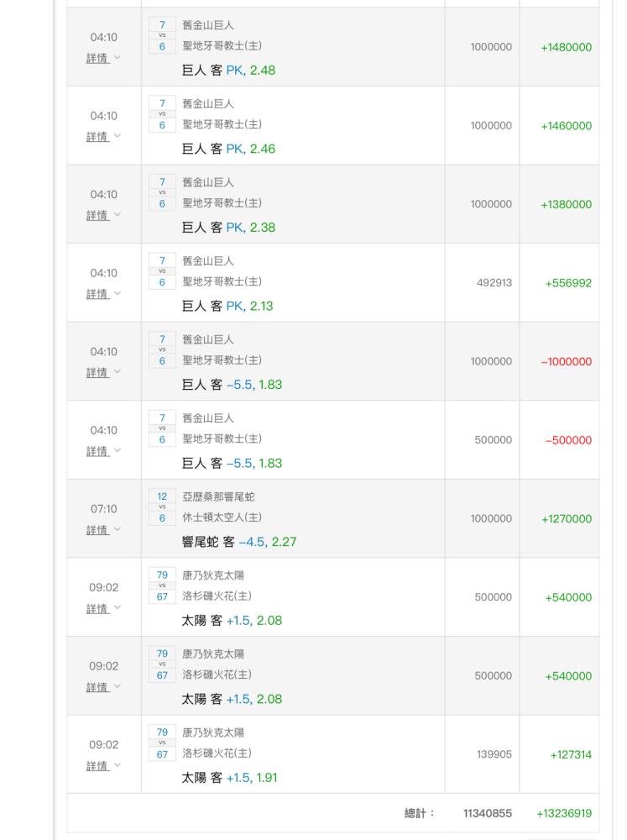Click the 太陽 客 +1.5, 1.91 selection
Image resolution: width=627 pixels, height=840 pixels.
(230, 778)
